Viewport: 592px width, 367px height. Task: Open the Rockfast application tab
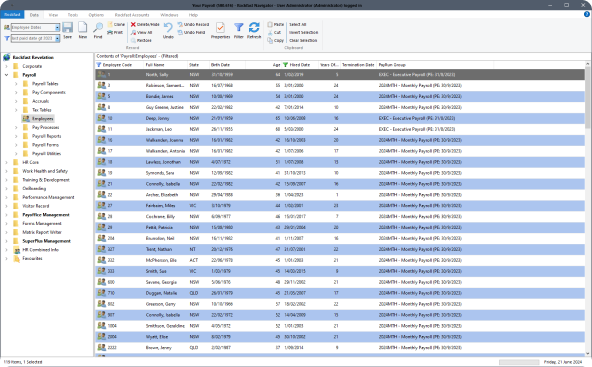coord(12,15)
